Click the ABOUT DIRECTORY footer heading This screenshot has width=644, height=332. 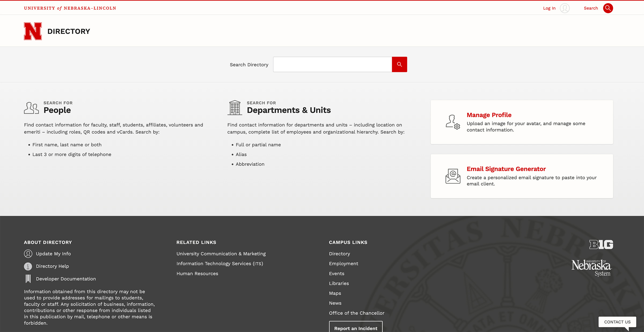[48, 242]
